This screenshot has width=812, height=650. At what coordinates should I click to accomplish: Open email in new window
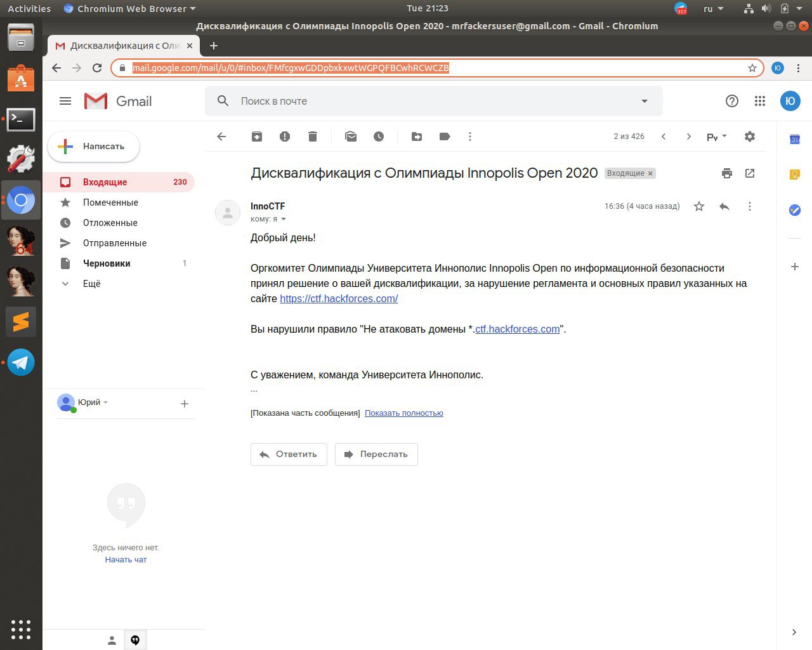pos(750,173)
